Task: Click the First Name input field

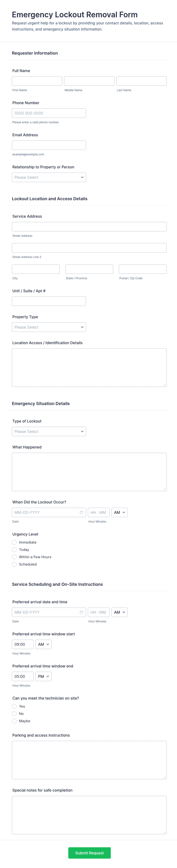Action: pos(37,81)
